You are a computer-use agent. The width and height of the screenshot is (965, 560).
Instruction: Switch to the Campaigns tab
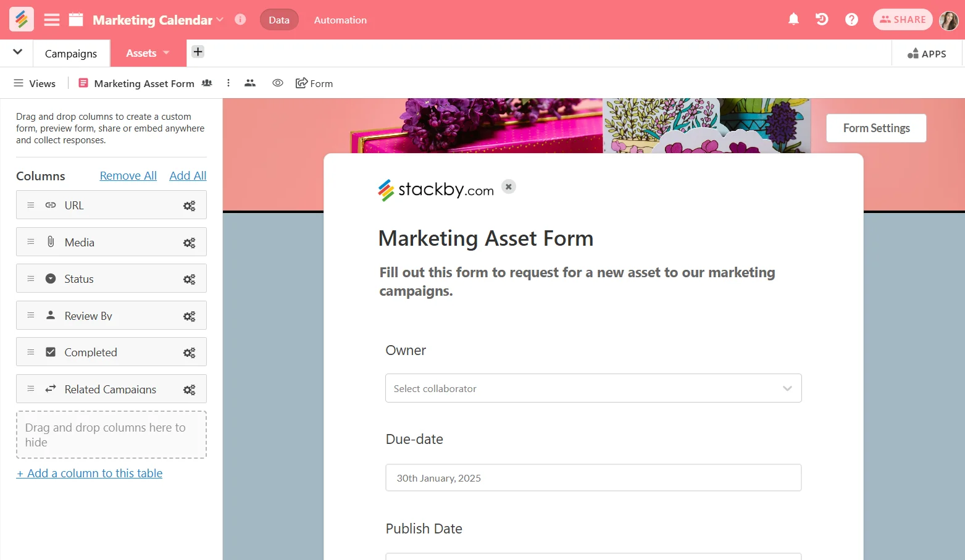(x=71, y=53)
